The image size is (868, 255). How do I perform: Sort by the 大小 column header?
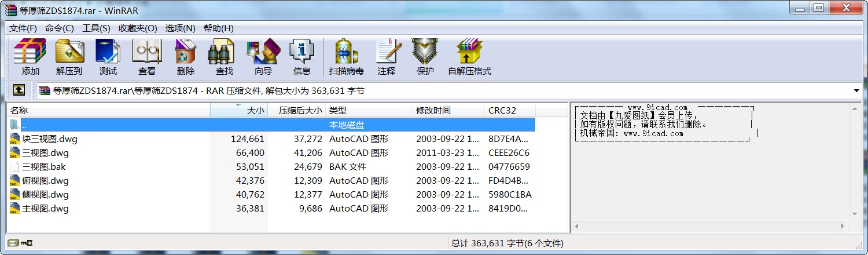[240, 110]
